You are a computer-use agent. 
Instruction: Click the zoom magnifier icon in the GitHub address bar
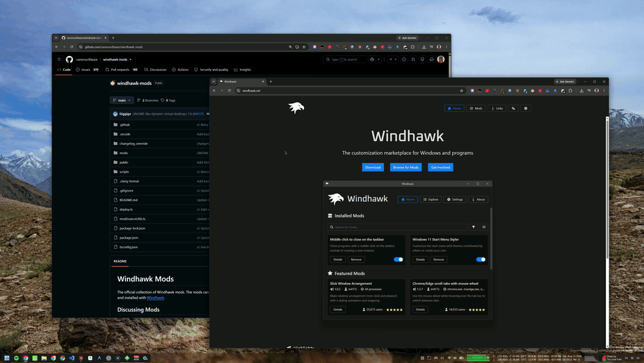290,47
